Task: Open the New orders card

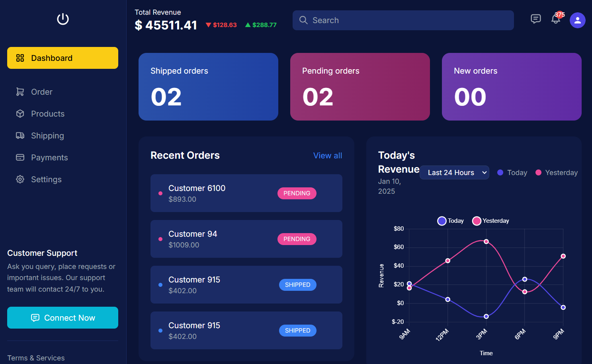Action: (x=512, y=87)
